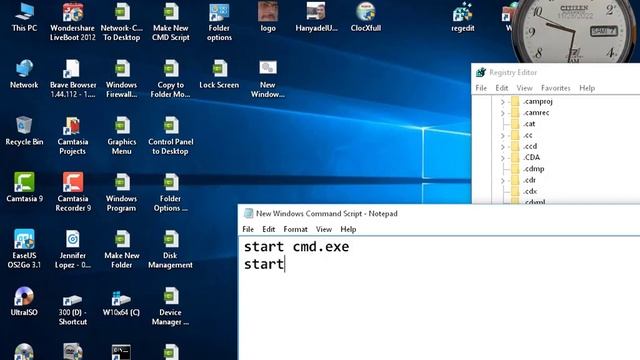Select .cdmp key in registry tree

tap(533, 169)
